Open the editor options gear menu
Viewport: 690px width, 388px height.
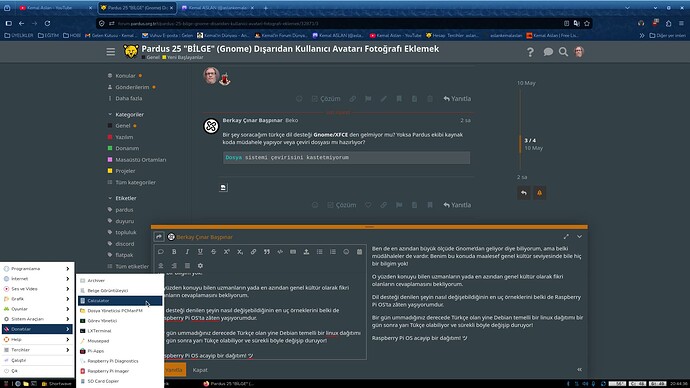200,266
